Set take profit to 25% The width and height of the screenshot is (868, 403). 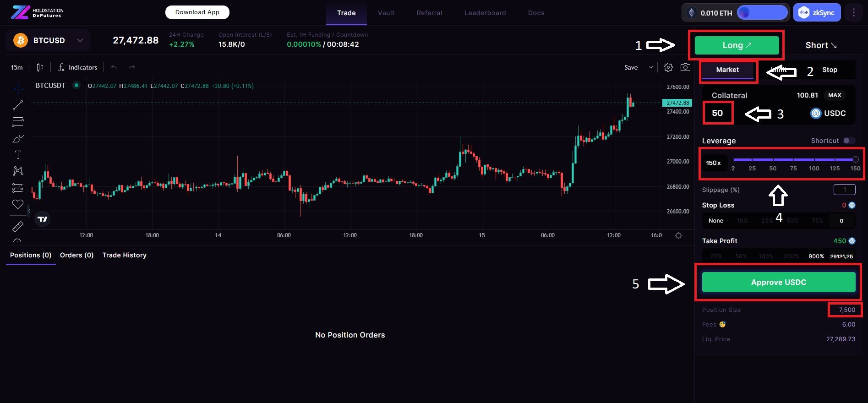coord(716,256)
